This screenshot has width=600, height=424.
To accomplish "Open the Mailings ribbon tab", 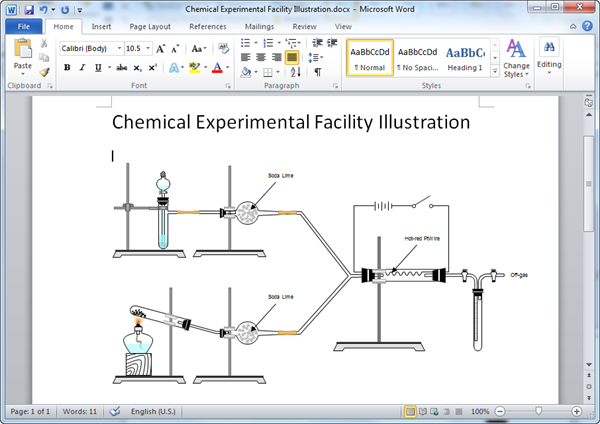I will (x=259, y=26).
